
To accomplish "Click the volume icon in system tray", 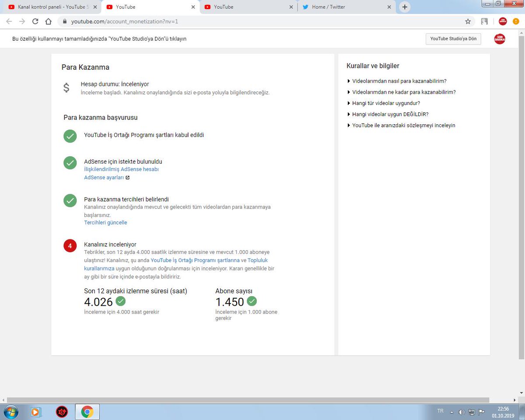I will click(x=462, y=412).
